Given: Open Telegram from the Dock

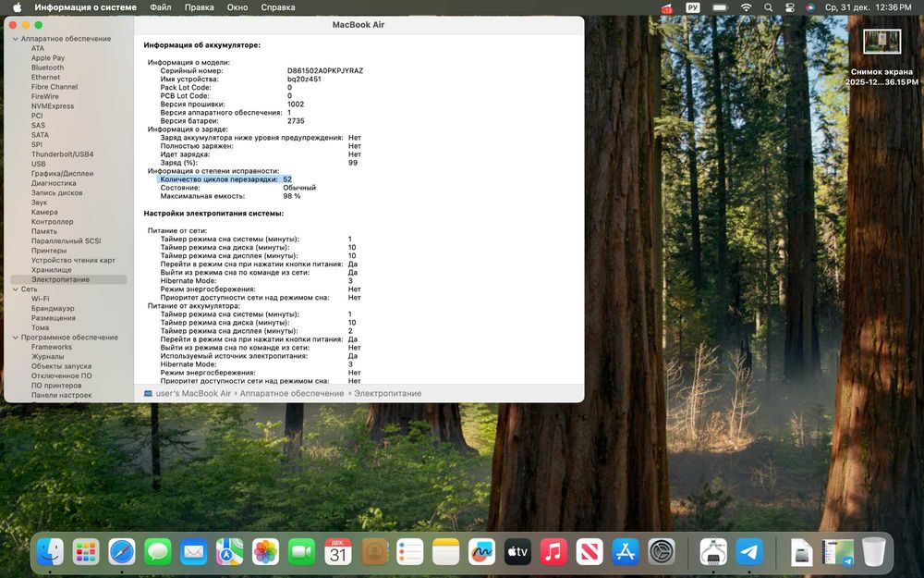Looking at the screenshot, I should pos(749,552).
